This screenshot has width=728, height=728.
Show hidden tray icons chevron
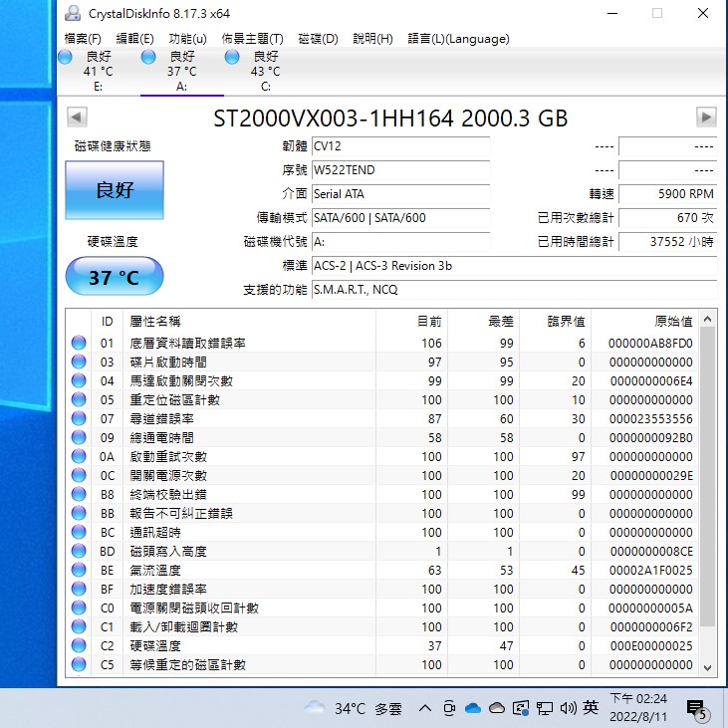click(425, 708)
